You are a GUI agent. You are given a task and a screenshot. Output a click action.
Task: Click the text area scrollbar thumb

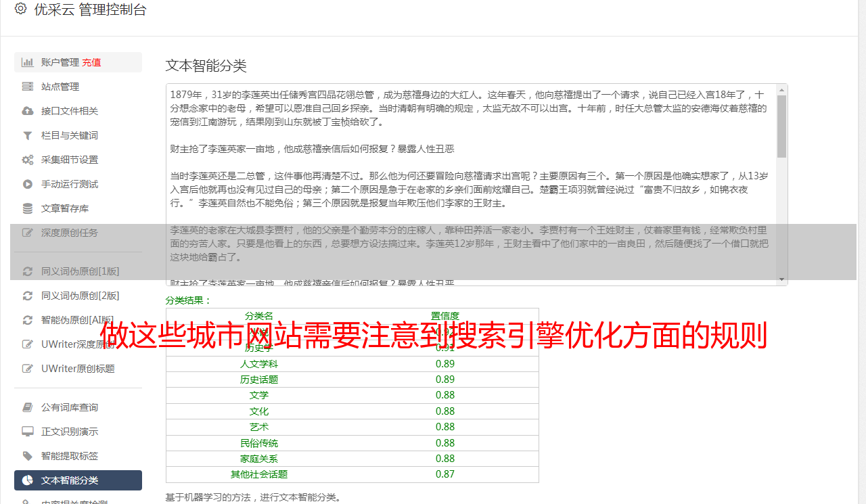pyautogui.click(x=782, y=126)
